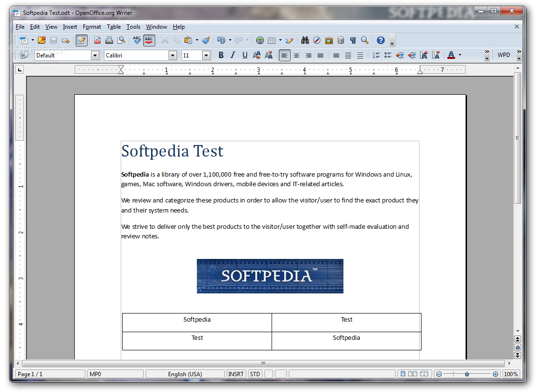The height and width of the screenshot is (392, 536).
Task: Export directly as PDF
Action: pyautogui.click(x=97, y=40)
